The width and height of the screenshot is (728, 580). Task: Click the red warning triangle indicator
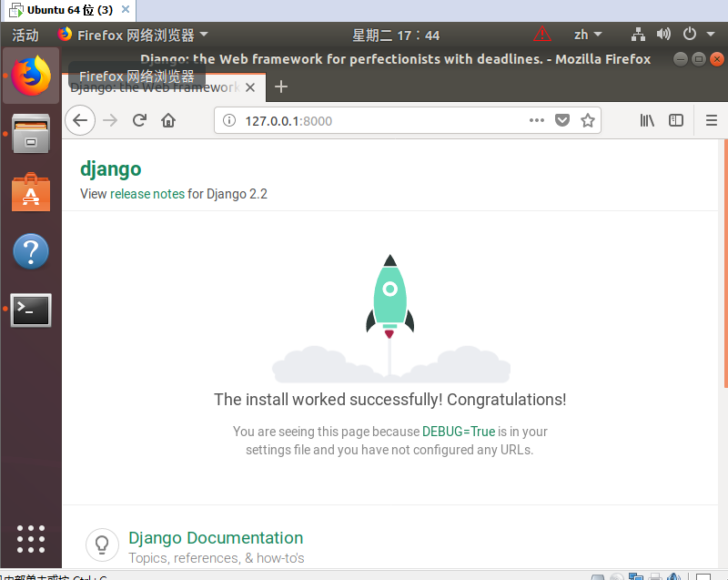coord(541,34)
